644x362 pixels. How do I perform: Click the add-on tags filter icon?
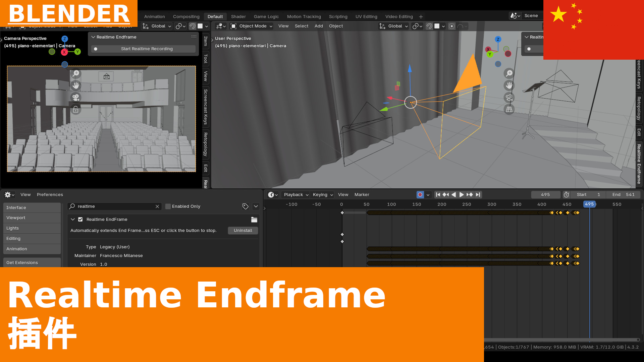click(x=246, y=206)
